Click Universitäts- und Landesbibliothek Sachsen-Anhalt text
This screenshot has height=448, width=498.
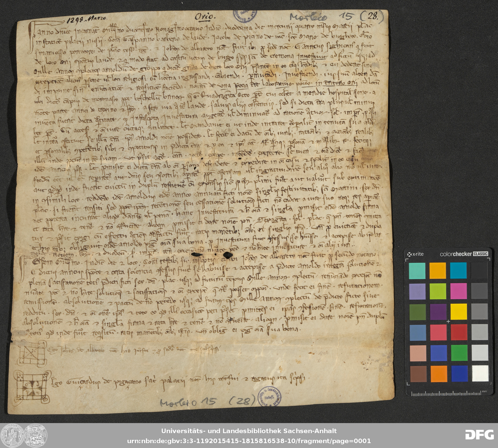[x=249, y=431]
